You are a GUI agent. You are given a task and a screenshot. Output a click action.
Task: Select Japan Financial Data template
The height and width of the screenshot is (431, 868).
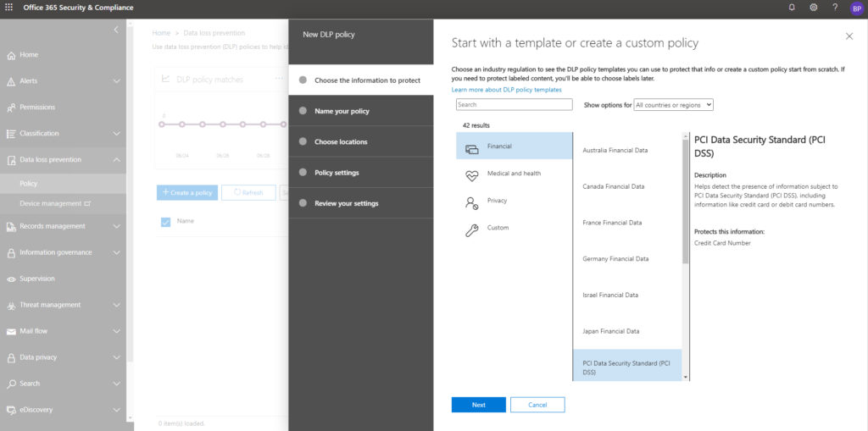point(627,331)
